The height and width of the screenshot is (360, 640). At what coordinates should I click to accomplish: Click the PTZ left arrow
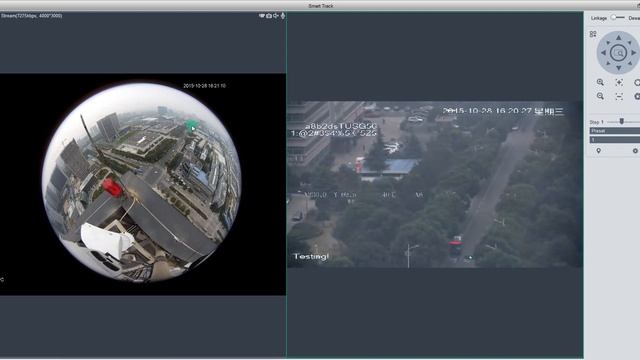point(603,53)
